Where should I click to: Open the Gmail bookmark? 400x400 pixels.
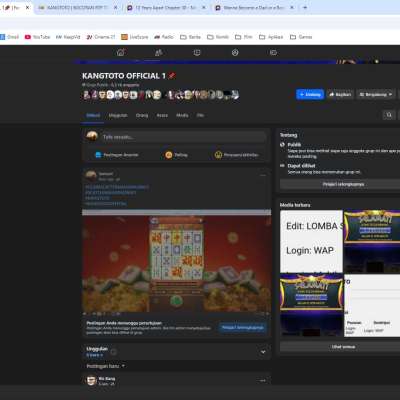point(10,37)
